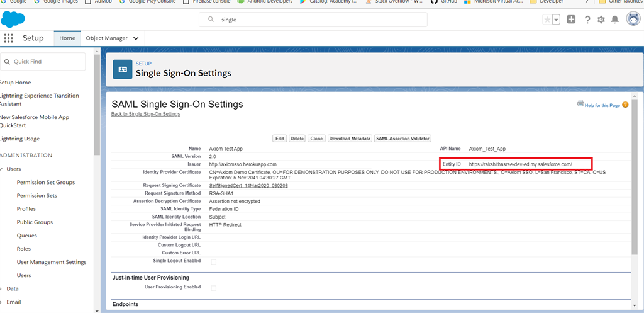Click the global search field with 'single'
This screenshot has height=313, width=644.
[x=313, y=20]
